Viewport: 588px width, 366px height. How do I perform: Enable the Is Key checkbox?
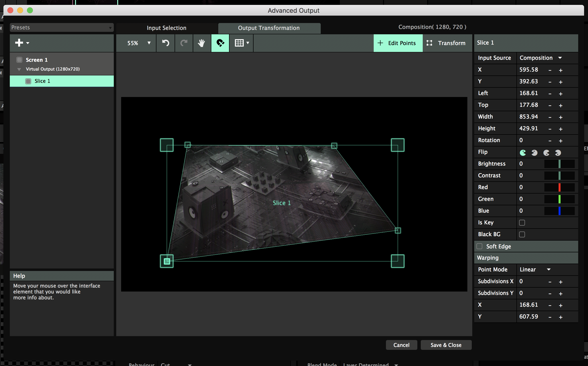click(x=522, y=223)
